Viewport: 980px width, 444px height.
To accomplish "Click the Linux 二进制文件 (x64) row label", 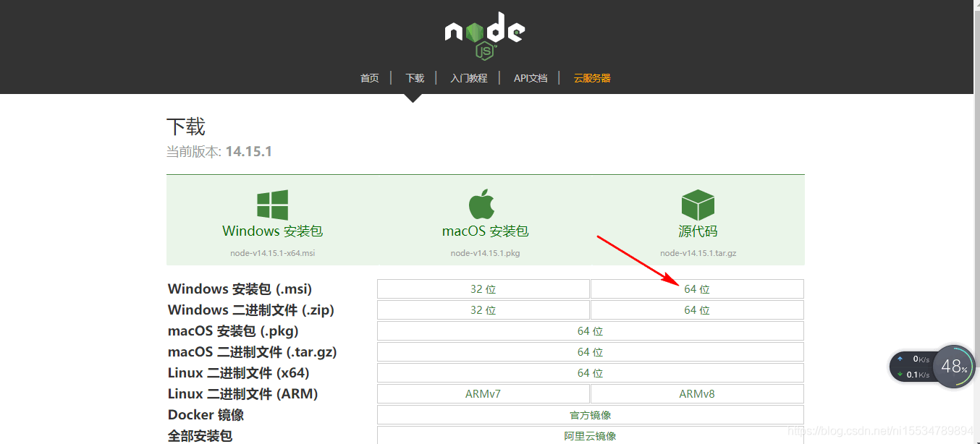I will pos(239,373).
